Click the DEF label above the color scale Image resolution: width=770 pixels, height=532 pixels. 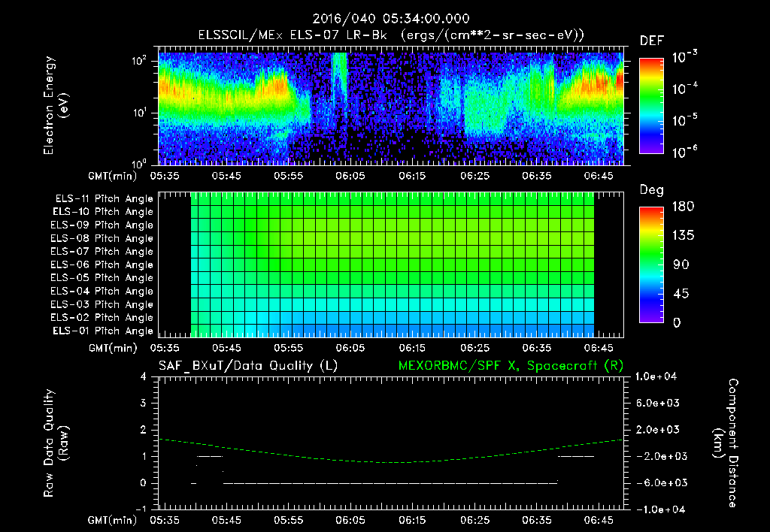point(651,41)
